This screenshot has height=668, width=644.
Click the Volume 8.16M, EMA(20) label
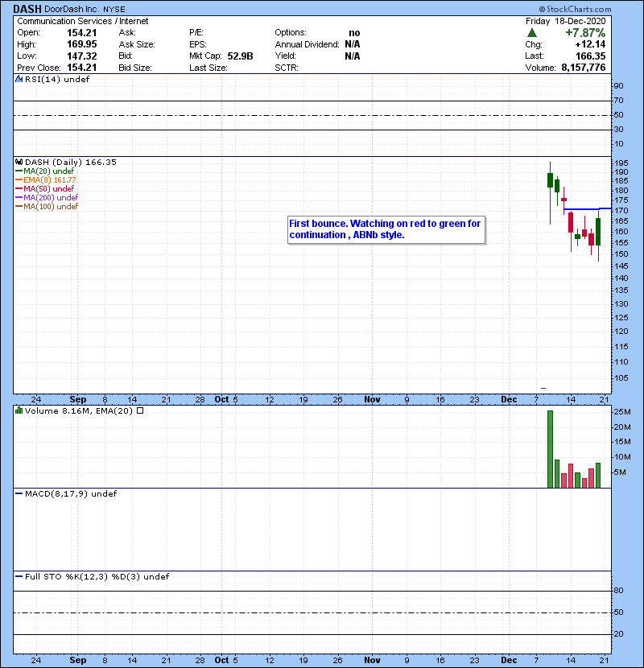pos(79,410)
